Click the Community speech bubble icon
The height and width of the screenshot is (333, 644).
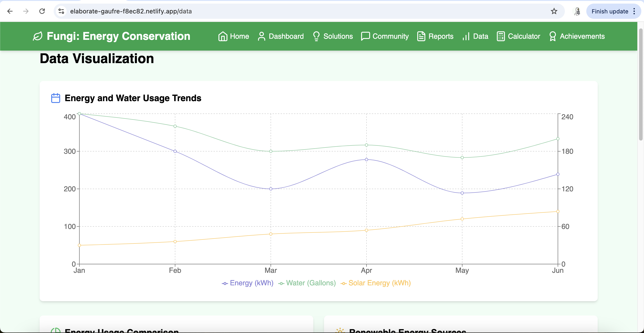click(x=365, y=36)
